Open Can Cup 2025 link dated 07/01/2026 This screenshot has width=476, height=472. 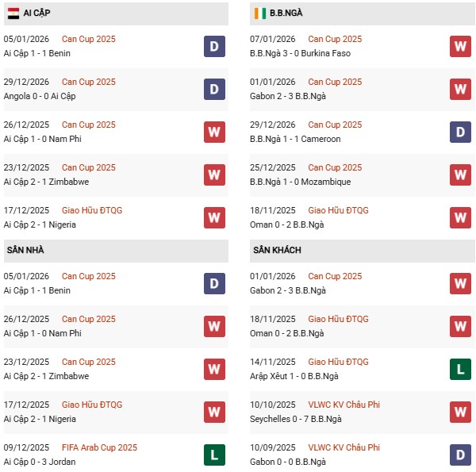[x=335, y=39]
